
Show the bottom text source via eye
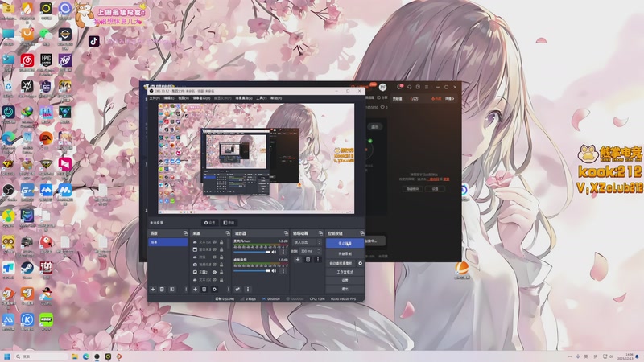point(214,279)
